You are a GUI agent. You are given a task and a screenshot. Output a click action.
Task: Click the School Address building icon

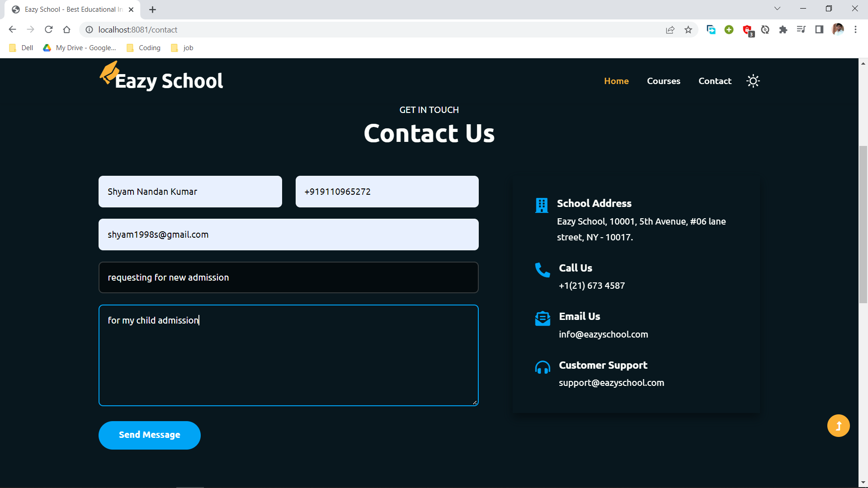tap(542, 206)
